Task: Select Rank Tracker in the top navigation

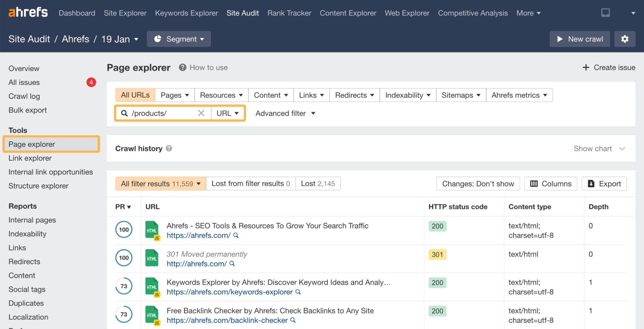Action: coord(289,13)
